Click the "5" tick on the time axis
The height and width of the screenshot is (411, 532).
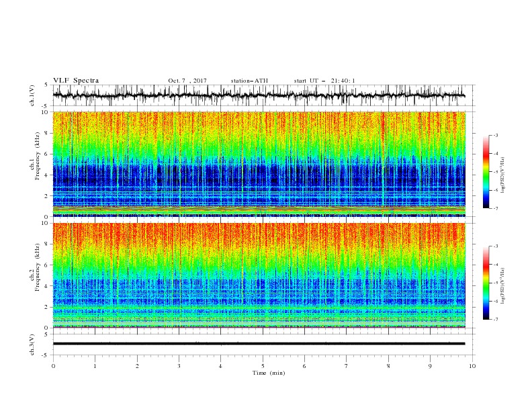(x=263, y=366)
